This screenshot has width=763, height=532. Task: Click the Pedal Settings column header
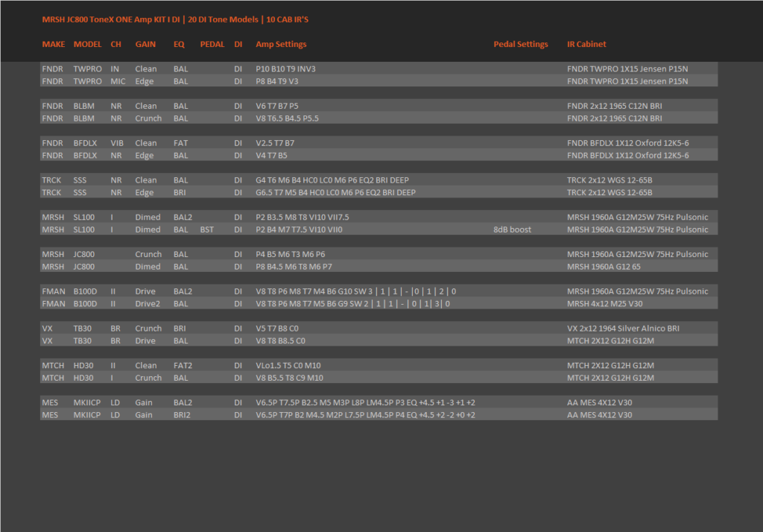pos(521,44)
